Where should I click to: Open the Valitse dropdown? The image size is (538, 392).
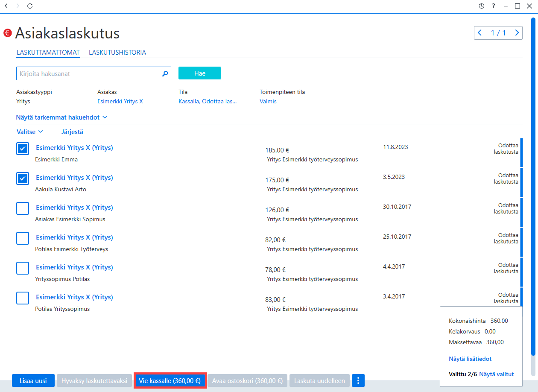(30, 132)
